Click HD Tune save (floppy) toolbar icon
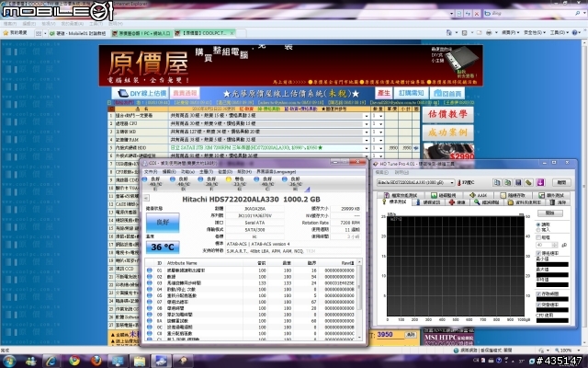 518,182
